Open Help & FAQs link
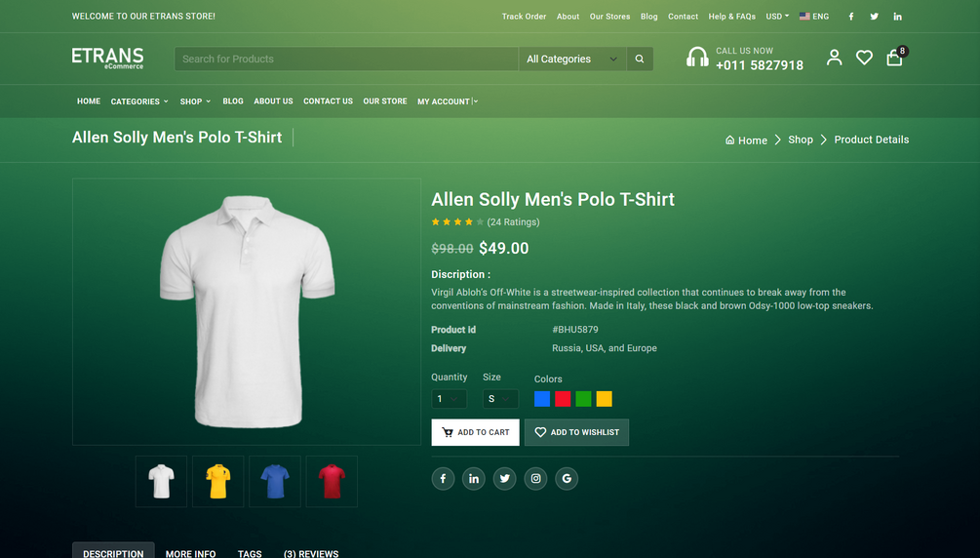This screenshot has height=558, width=980. pyautogui.click(x=732, y=17)
